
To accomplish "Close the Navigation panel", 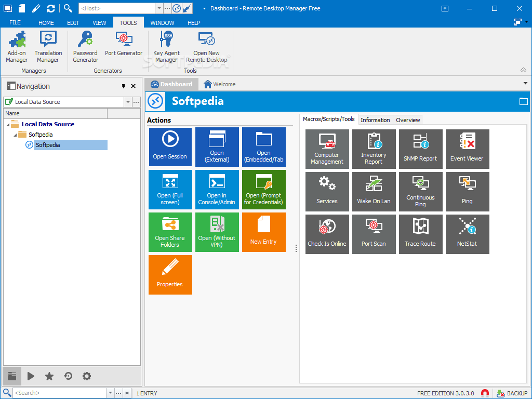I will [x=134, y=86].
